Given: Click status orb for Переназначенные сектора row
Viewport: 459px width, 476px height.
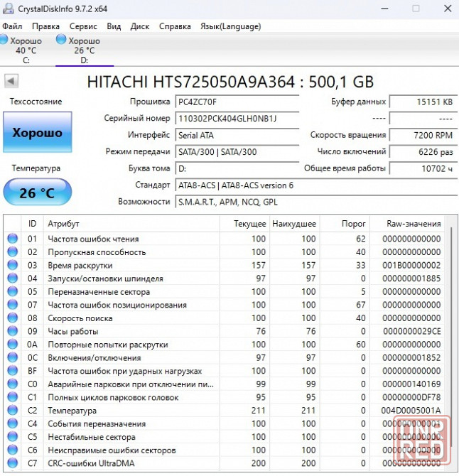Looking at the screenshot, I should point(12,292).
